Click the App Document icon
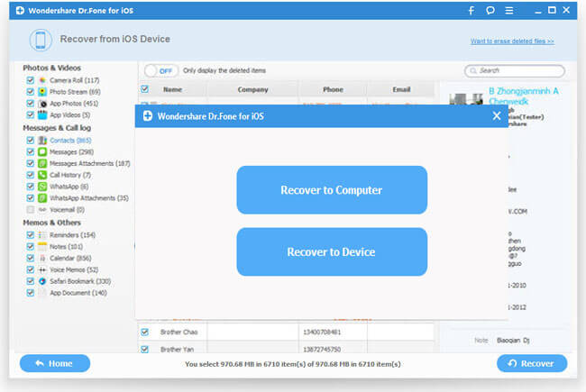The height and width of the screenshot is (392, 586). [42, 293]
